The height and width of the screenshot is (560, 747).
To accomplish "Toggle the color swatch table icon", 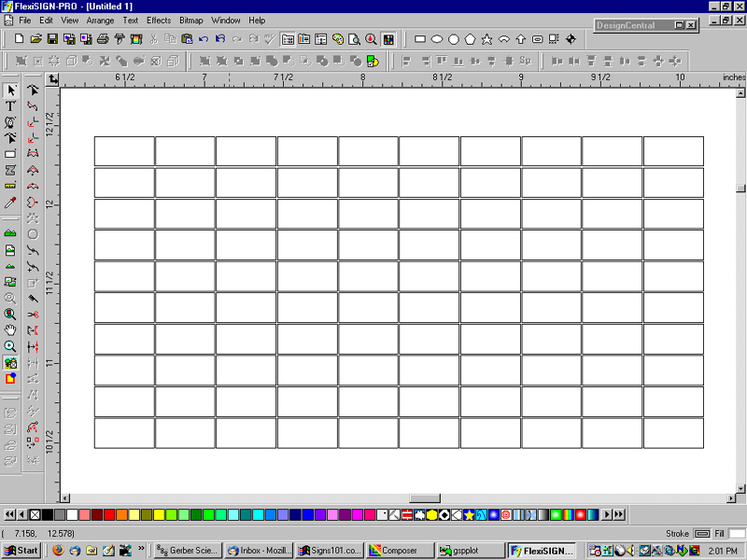I will click(x=388, y=39).
